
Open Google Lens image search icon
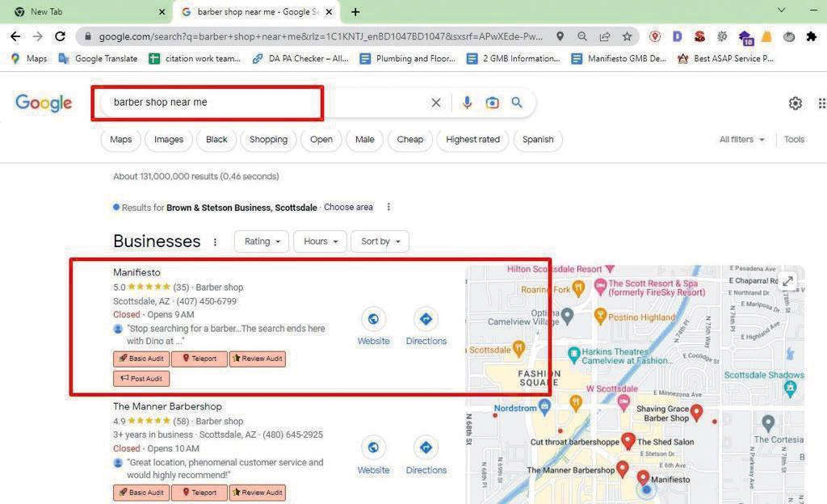point(492,103)
